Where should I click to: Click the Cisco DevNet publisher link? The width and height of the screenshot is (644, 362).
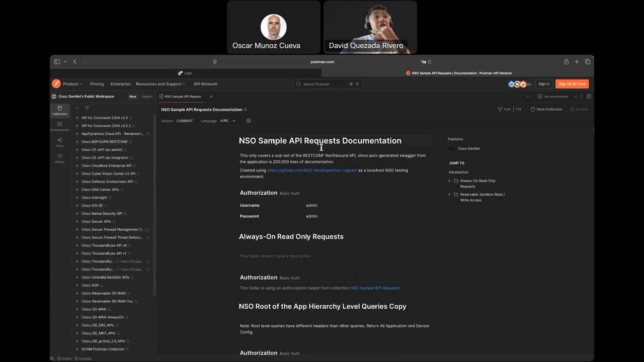click(x=469, y=149)
